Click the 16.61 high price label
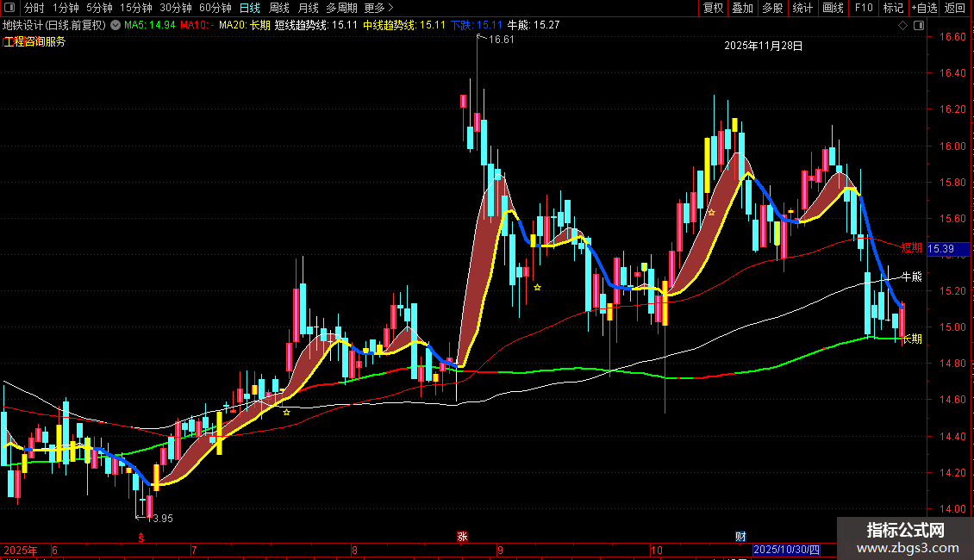The height and width of the screenshot is (560, 974). [502, 39]
